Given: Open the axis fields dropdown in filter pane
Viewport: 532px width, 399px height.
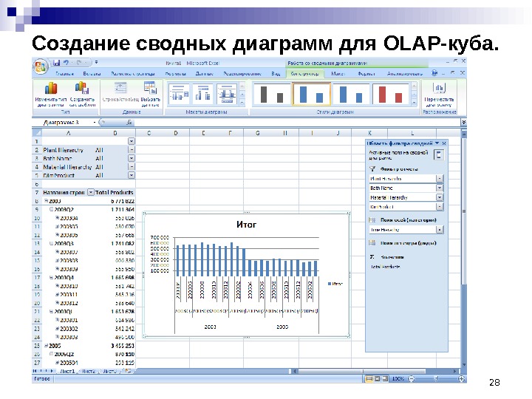Looking at the screenshot, I should (x=440, y=230).
